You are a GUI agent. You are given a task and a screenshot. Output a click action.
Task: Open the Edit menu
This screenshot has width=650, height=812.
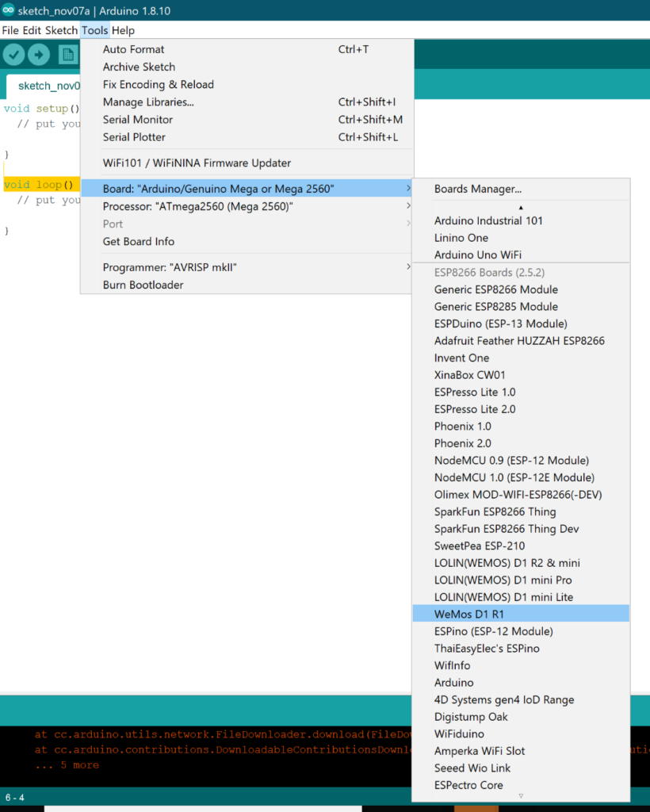tap(32, 30)
